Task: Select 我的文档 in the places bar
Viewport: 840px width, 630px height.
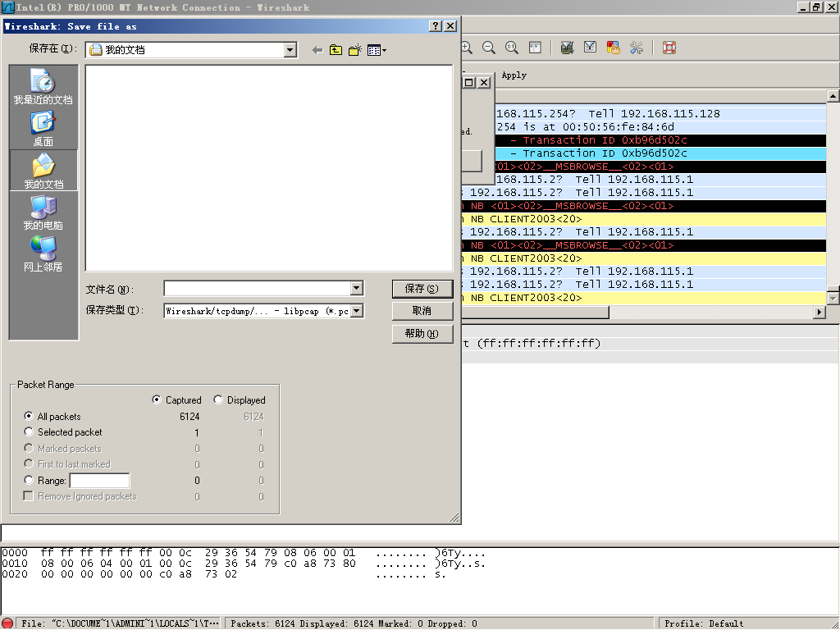Action: 43,171
